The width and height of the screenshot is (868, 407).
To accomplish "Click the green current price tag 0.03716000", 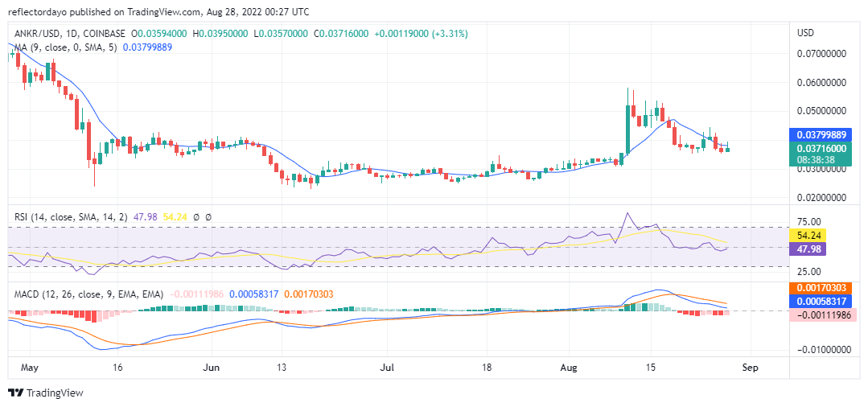I will point(819,149).
